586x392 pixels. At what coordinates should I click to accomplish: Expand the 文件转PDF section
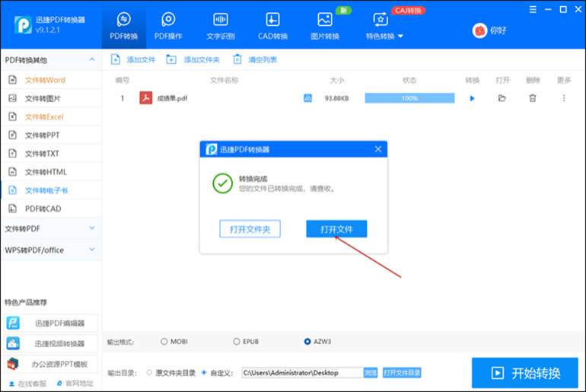pos(92,228)
